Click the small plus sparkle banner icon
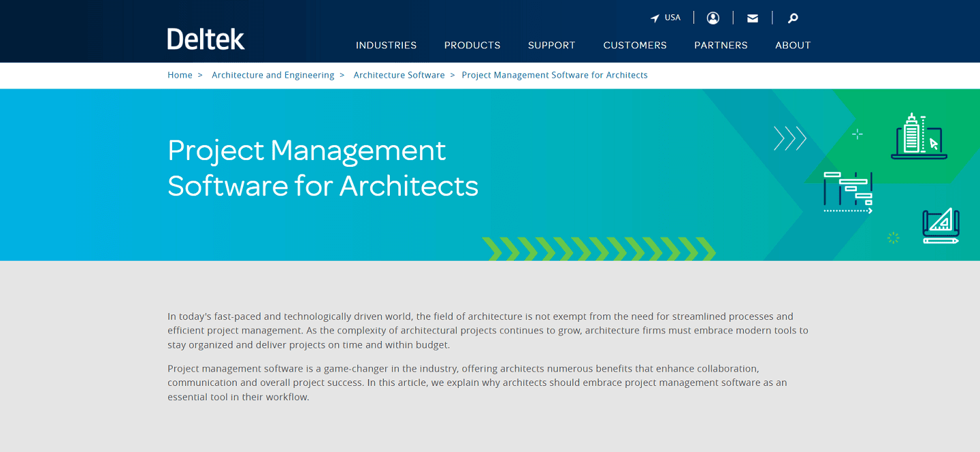 857,134
